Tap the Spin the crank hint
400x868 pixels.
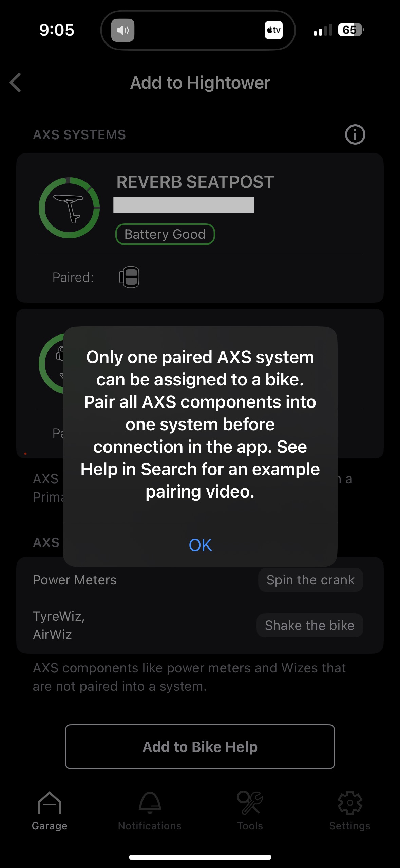pyautogui.click(x=310, y=580)
